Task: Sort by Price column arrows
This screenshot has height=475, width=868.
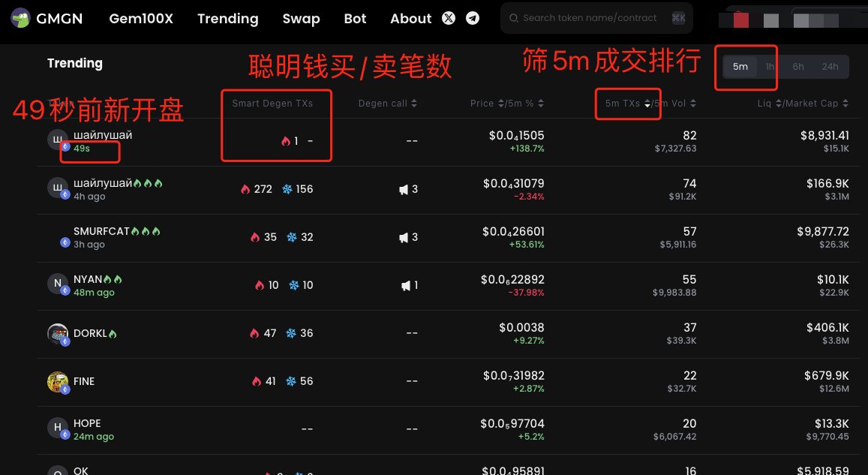Action: [x=502, y=104]
